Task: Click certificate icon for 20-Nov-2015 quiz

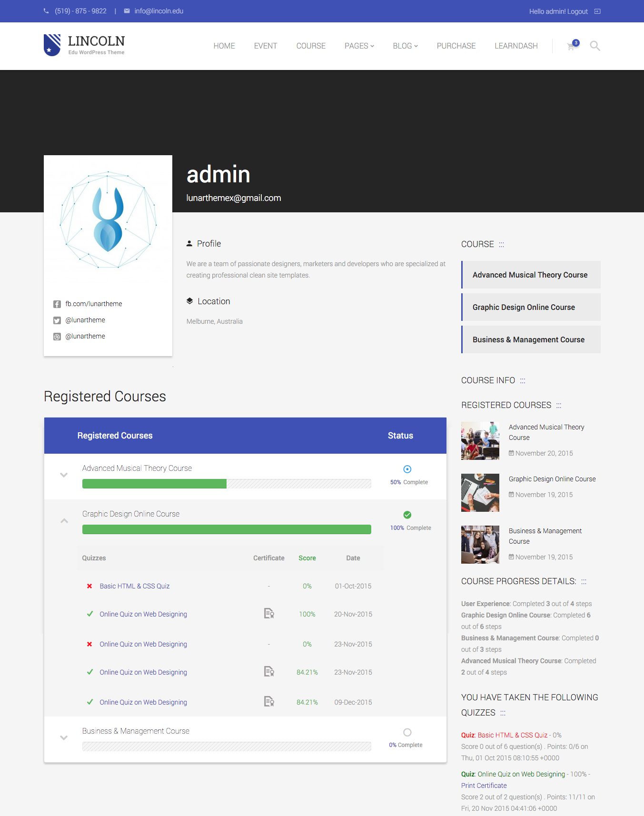Action: point(269,613)
